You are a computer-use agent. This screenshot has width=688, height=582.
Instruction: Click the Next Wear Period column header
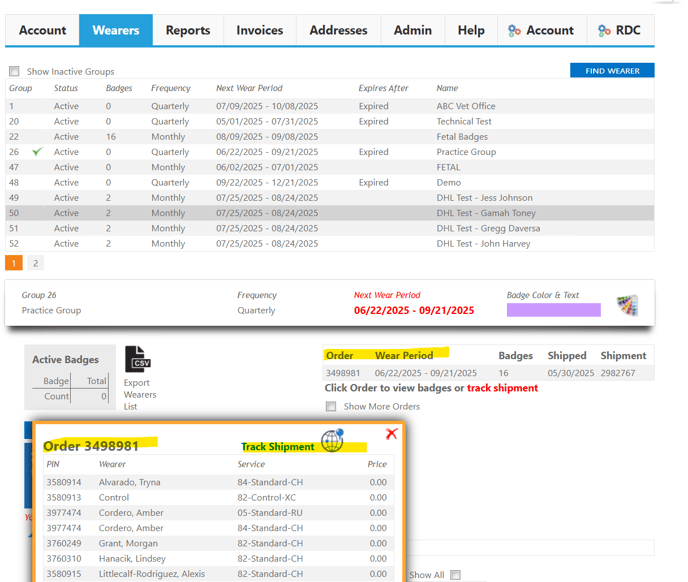tap(249, 88)
